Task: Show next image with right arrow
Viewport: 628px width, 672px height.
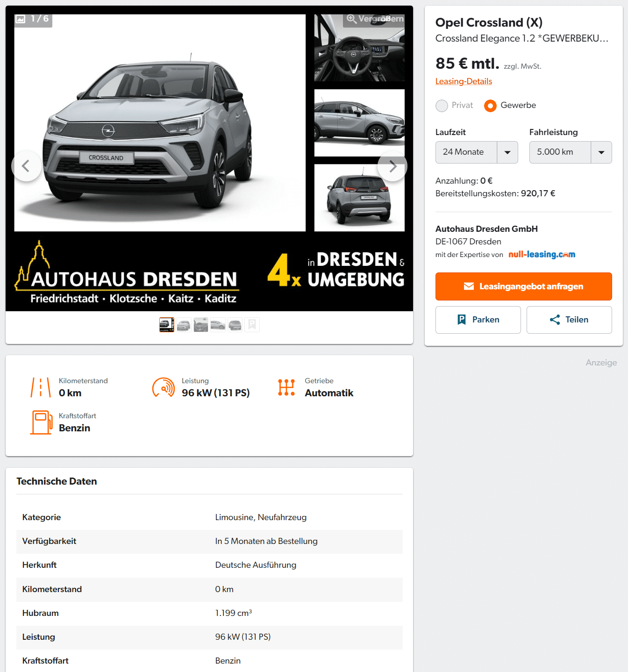Action: 392,166
